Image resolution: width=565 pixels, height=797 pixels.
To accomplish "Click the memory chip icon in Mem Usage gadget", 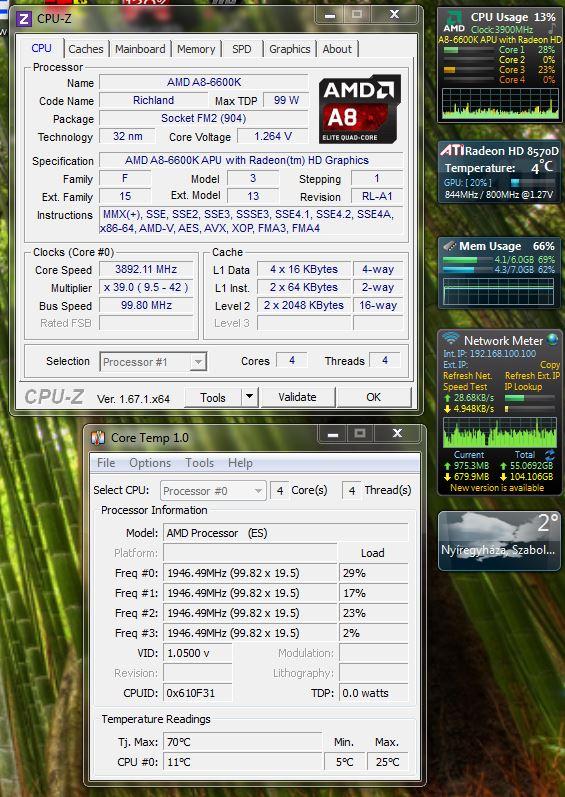I will pos(450,246).
